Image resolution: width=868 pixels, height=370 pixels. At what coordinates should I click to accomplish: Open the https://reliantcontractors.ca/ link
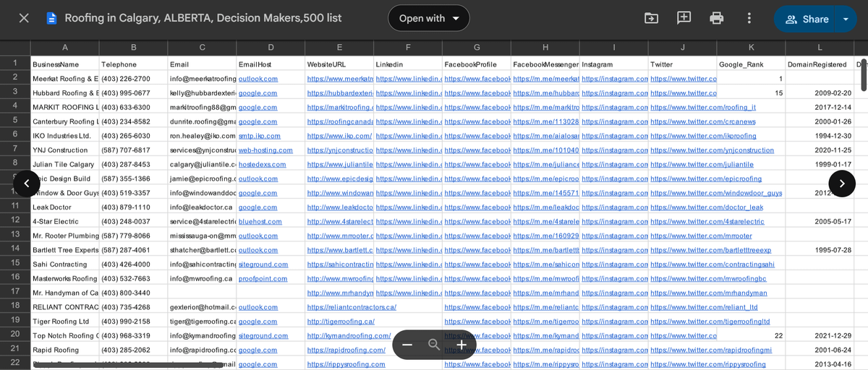(352, 307)
